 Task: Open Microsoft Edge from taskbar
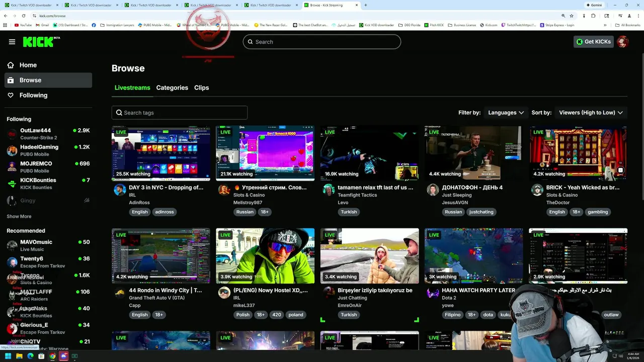(x=30, y=356)
